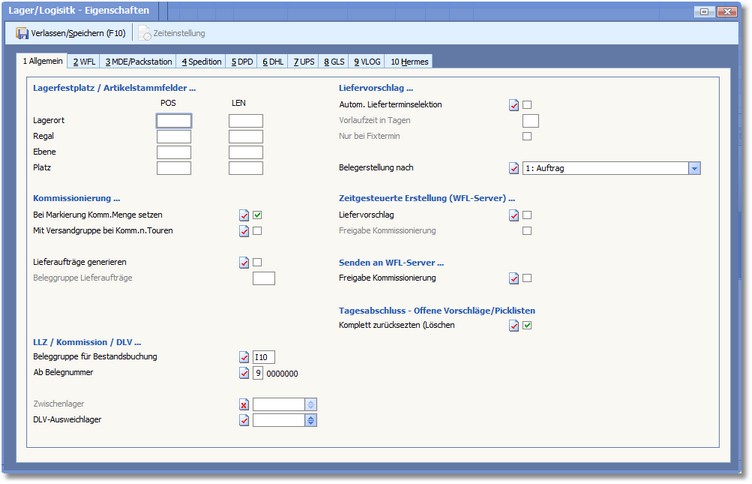Image resolution: width=752 pixels, height=484 pixels.
Task: Click the edit icon beside Belegerstellung nach
Action: 514,168
